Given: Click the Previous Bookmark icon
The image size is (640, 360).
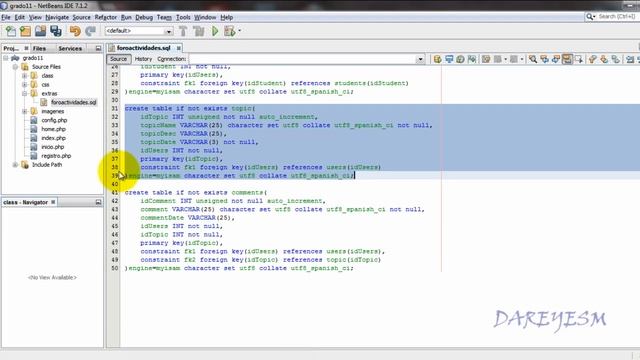Looking at the screenshot, I should click(x=592, y=59).
